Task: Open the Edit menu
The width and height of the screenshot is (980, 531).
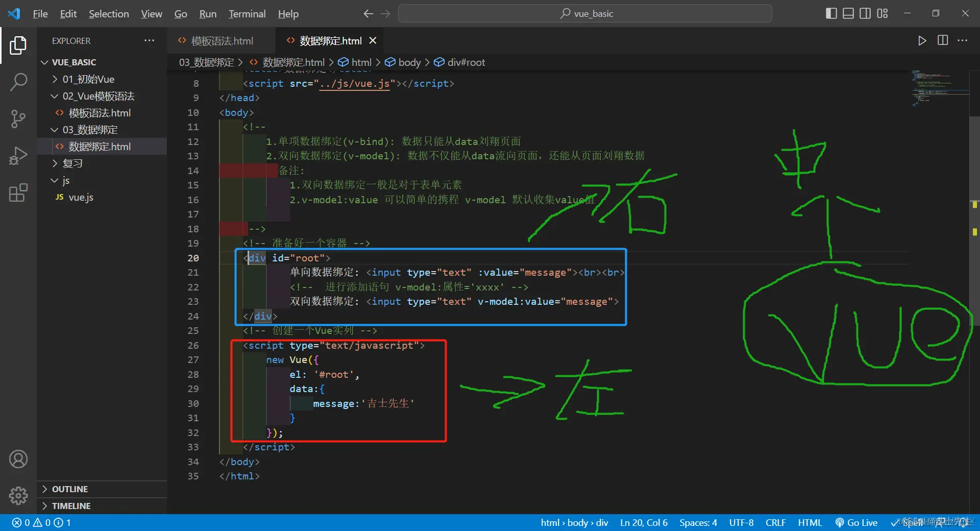Action: [68, 14]
